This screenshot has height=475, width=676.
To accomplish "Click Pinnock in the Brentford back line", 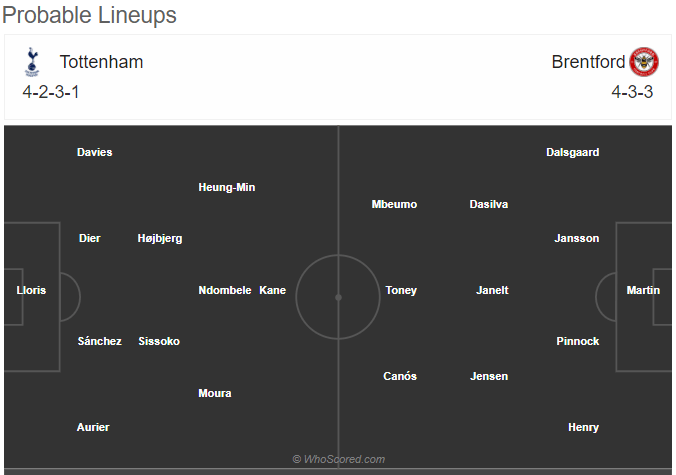I will point(578,341).
